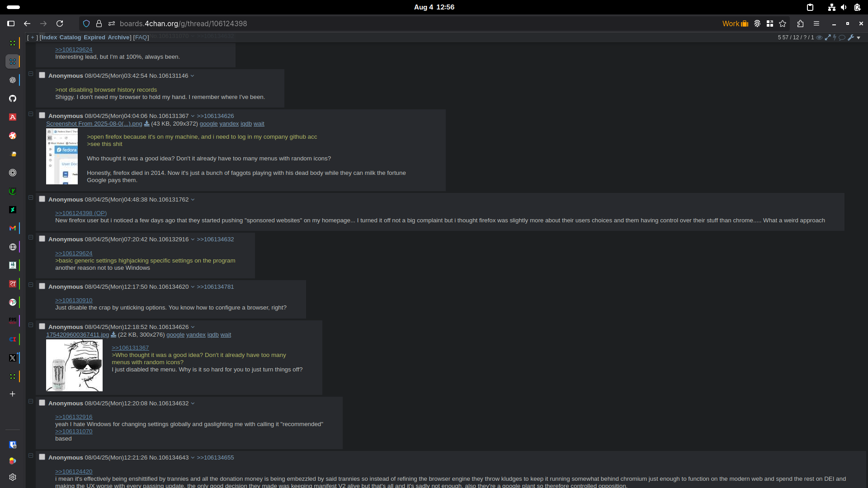Tick checkbox of post No.106134632
Viewport: 868px width, 488px height.
pos(42,403)
